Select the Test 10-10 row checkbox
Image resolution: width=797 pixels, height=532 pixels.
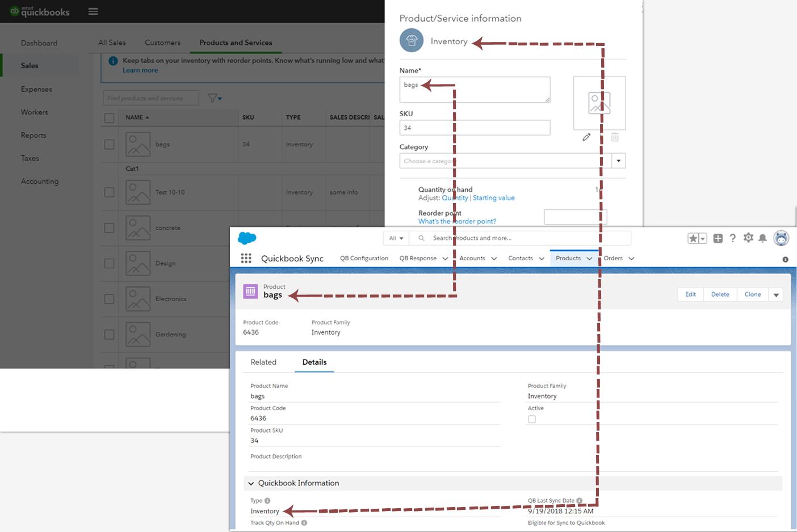click(x=110, y=192)
